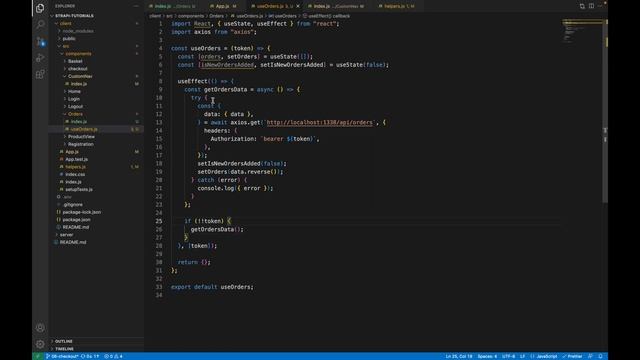This screenshot has width=640, height=360.
Task: Expand the Home folder
Action: pyautogui.click(x=74, y=91)
